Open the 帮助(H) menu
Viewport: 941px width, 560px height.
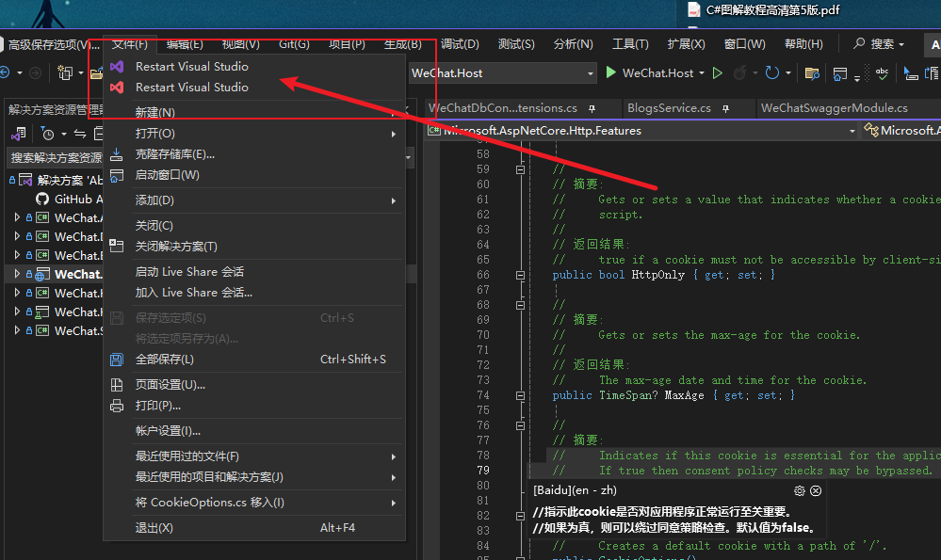point(803,44)
